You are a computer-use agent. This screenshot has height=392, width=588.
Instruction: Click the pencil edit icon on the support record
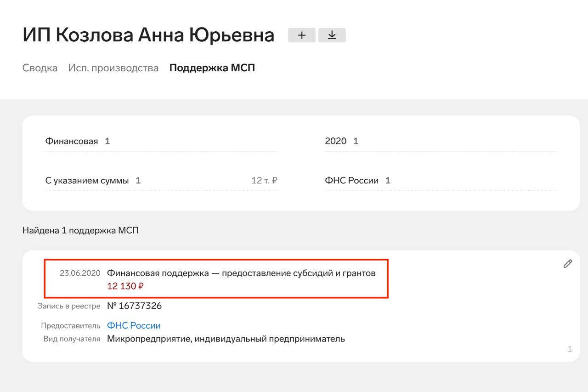[568, 263]
